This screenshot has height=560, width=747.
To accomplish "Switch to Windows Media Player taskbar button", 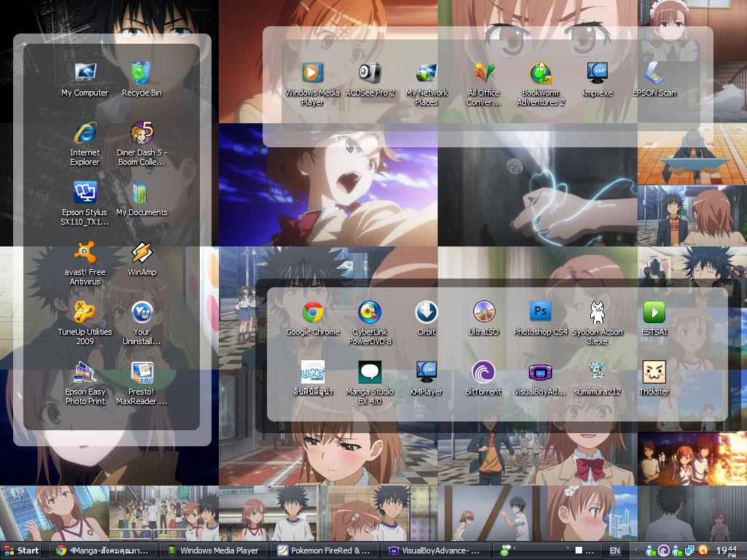I will coord(214,551).
